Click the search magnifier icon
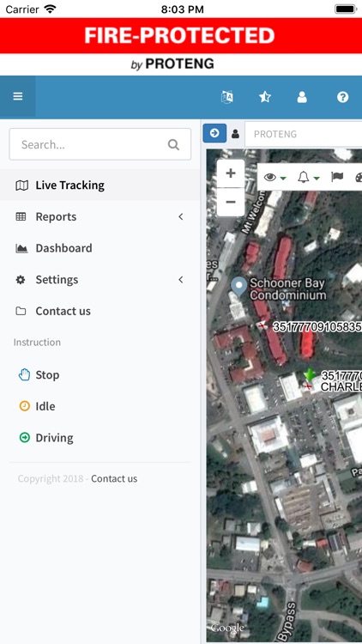Viewport: 362px width, 644px height. pyautogui.click(x=173, y=144)
